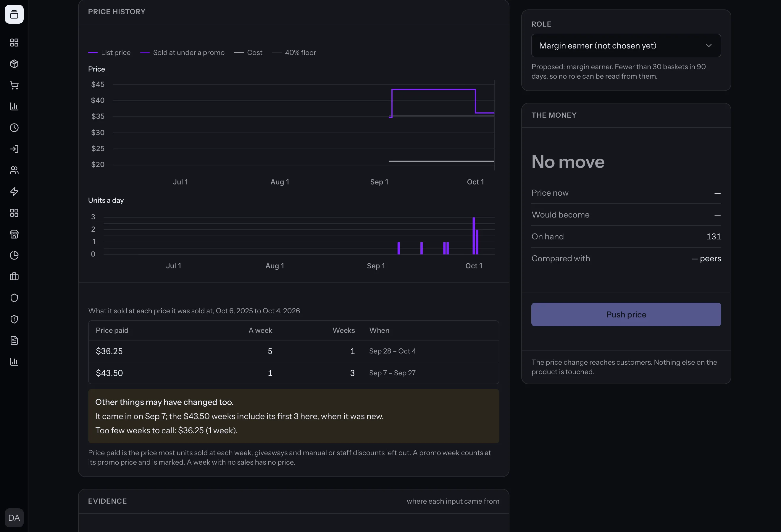The width and height of the screenshot is (781, 532).
Task: Click the Weeks column header
Action: point(343,330)
